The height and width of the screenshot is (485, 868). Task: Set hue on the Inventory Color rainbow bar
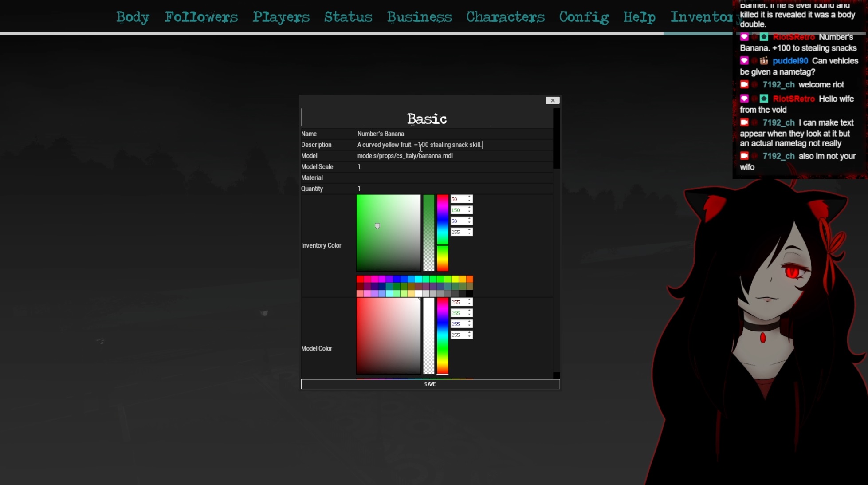coord(442,233)
